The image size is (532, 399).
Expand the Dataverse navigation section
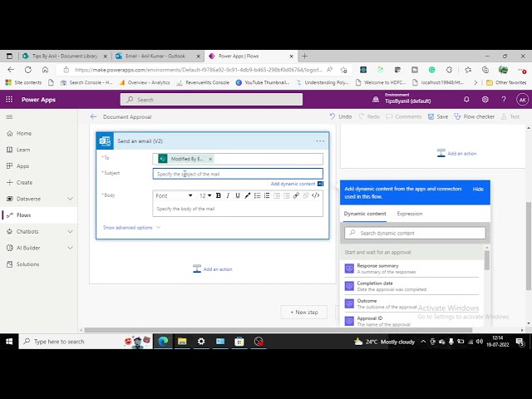tap(70, 199)
